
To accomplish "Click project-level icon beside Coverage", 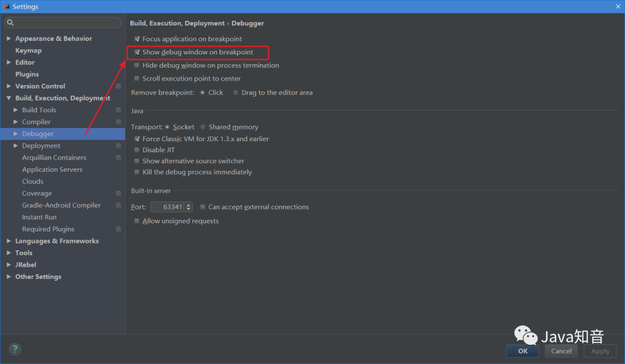I will pyautogui.click(x=119, y=193).
